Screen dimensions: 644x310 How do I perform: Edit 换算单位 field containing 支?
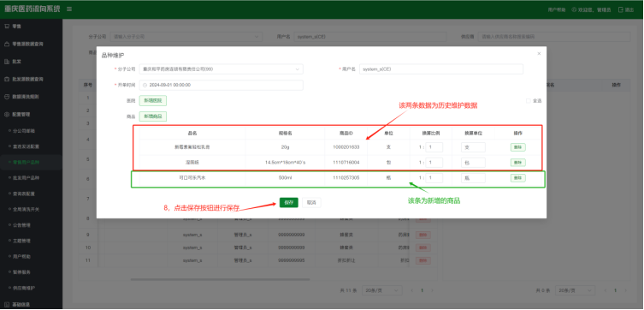coord(473,147)
